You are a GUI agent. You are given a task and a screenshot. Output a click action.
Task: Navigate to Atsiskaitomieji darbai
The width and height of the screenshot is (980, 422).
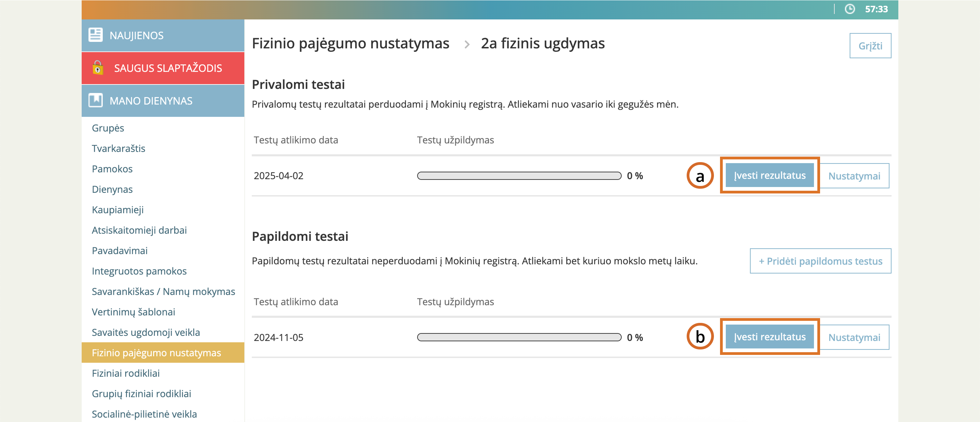[139, 231]
